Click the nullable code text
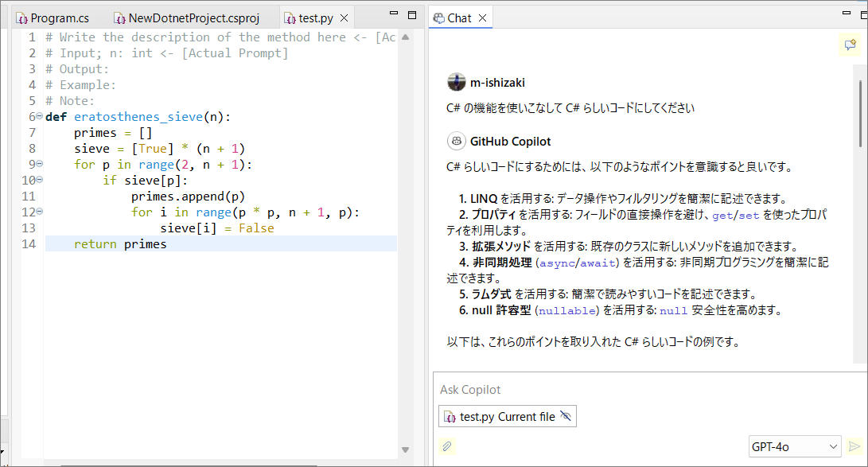The height and width of the screenshot is (467, 868). pyautogui.click(x=567, y=311)
